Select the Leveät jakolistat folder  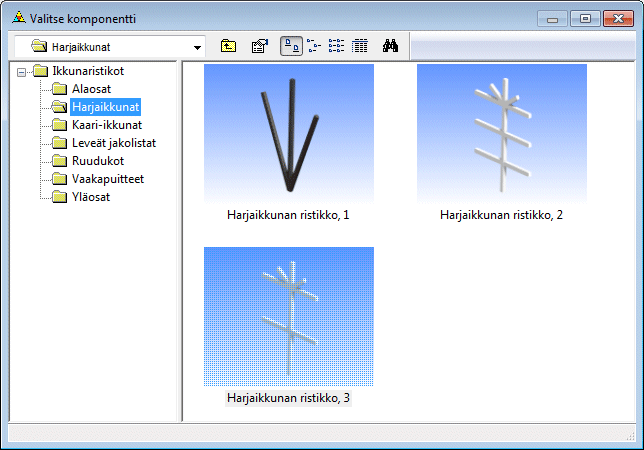coord(113,143)
